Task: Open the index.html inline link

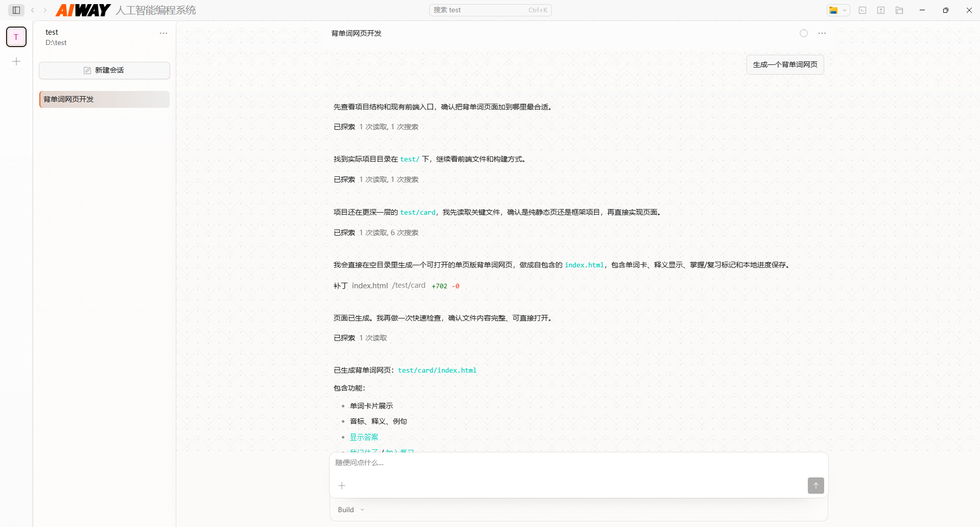Action: (584, 265)
